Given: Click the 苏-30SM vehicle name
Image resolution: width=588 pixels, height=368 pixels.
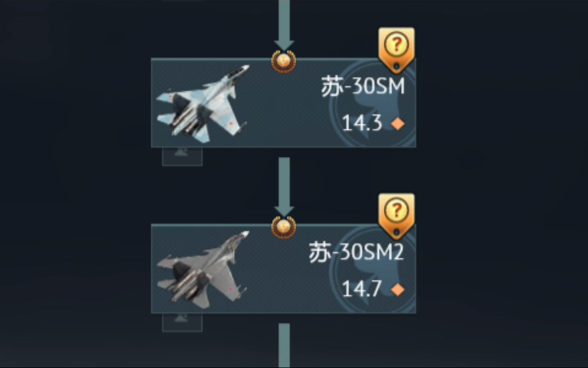Looking at the screenshot, I should coord(363,86).
